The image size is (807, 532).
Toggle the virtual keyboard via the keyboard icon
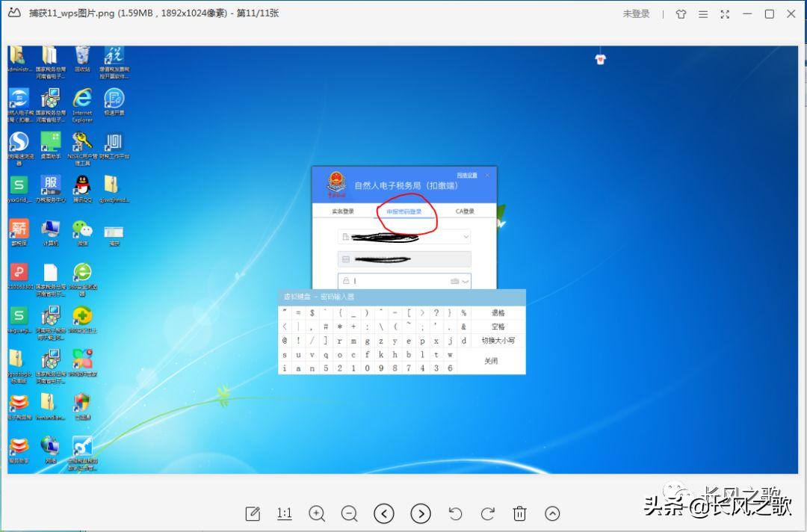pyautogui.click(x=455, y=281)
